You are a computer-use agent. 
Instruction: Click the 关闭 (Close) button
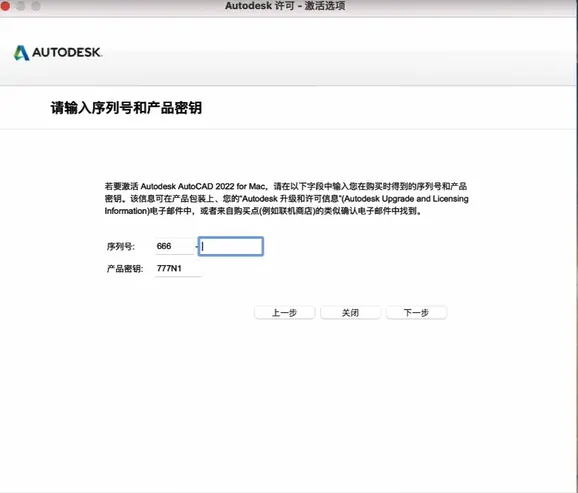click(x=351, y=313)
